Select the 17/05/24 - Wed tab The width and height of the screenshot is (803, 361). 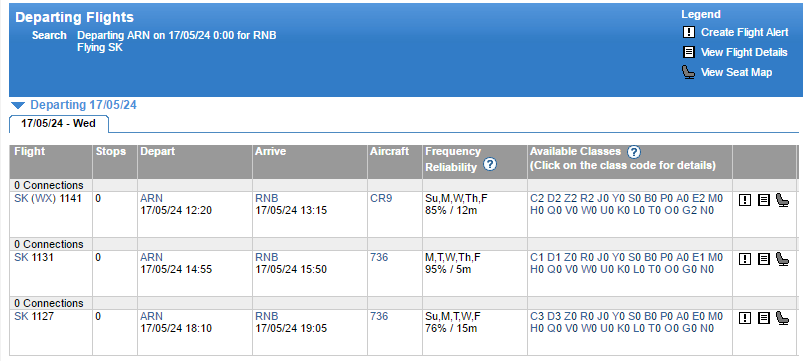click(x=58, y=124)
